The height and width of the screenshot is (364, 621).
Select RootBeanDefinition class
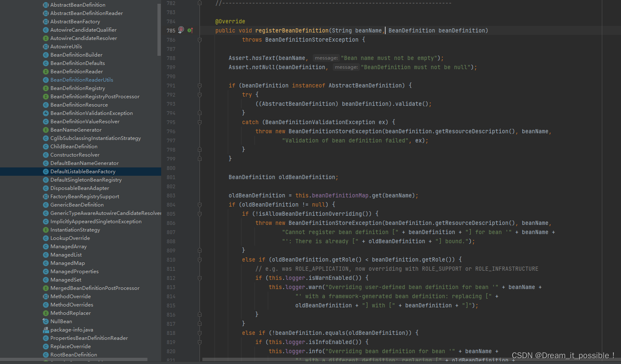74,355
